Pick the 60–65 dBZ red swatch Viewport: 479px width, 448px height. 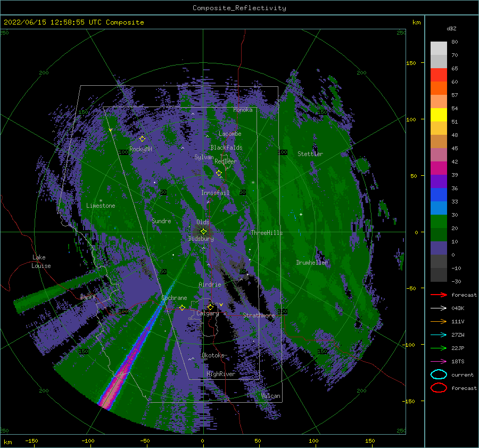coord(439,75)
